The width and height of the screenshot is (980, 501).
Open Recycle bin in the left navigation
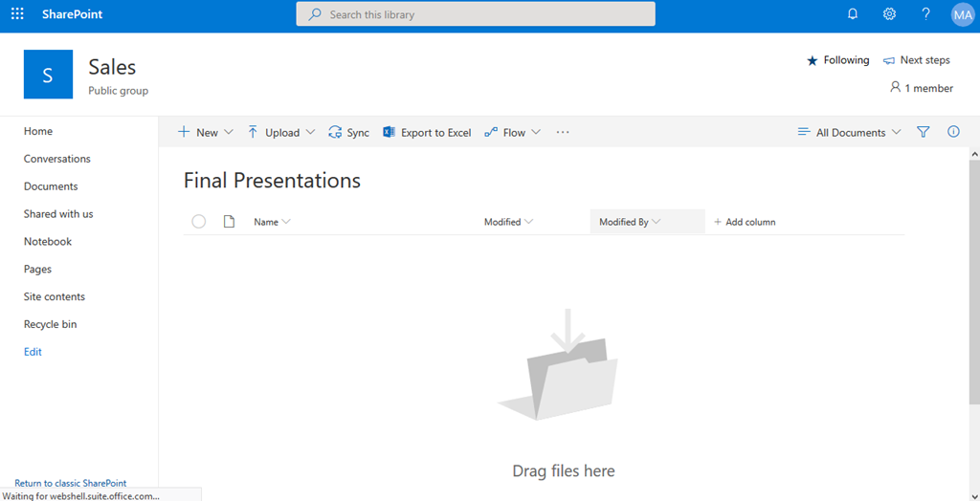50,324
